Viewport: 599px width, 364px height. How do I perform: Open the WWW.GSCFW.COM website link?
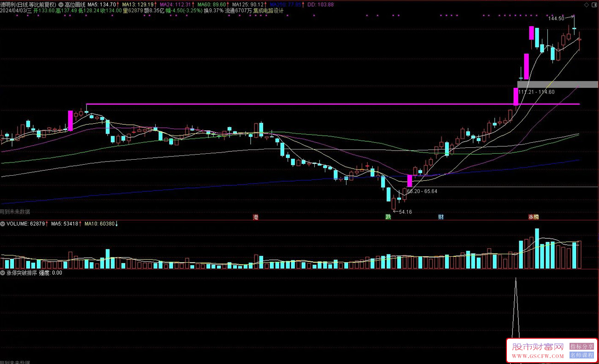click(x=538, y=356)
